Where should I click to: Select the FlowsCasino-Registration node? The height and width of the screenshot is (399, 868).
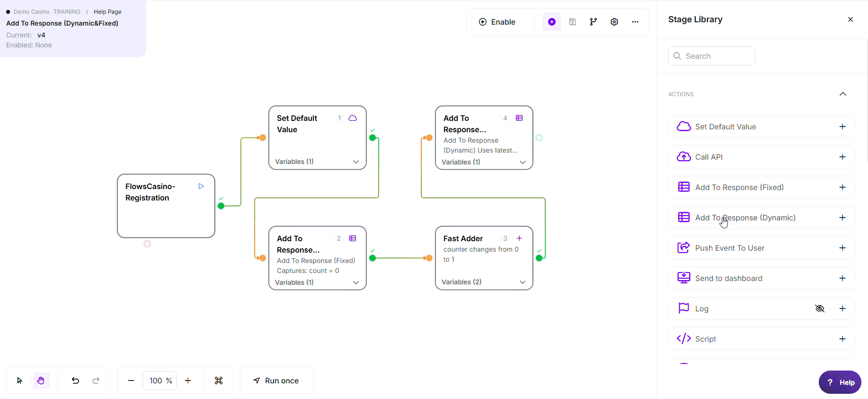[x=166, y=206]
